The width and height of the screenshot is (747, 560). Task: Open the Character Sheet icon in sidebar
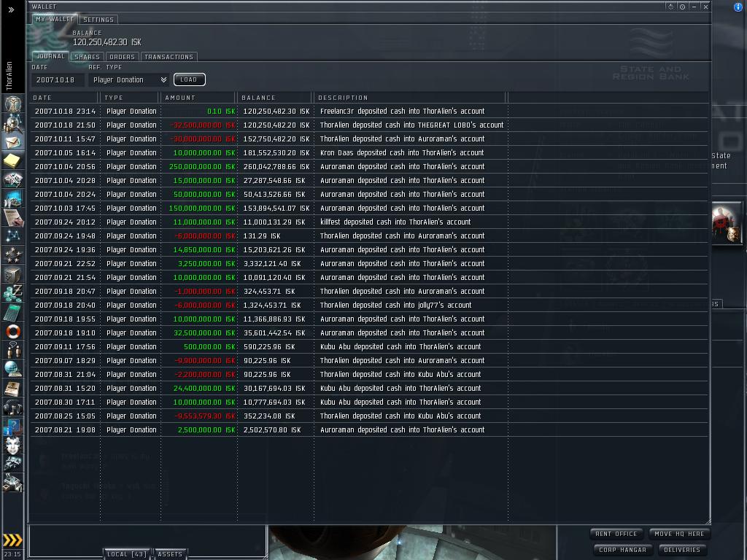point(13,104)
